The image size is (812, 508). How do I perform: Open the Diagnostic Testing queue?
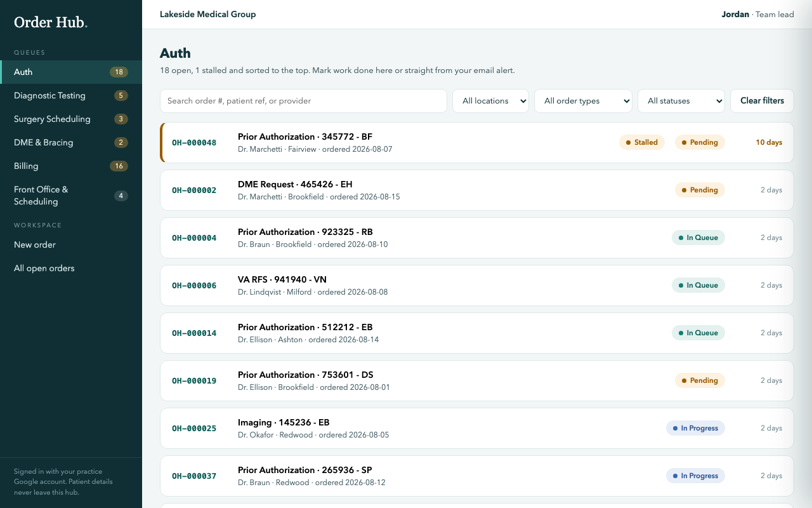(x=71, y=95)
